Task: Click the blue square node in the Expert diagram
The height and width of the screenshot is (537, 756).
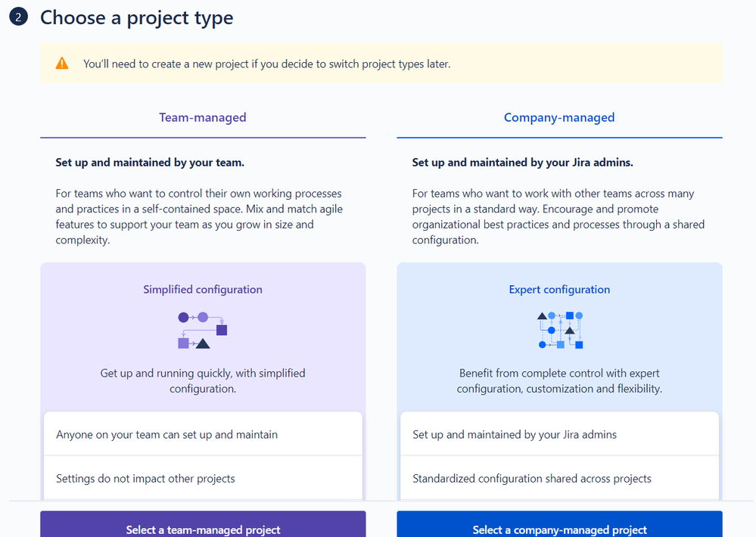Action: click(570, 315)
